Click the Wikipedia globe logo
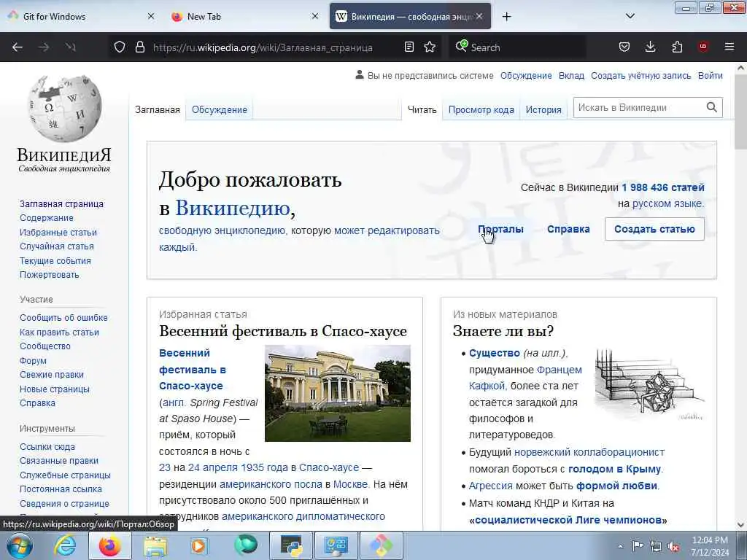This screenshot has height=560, width=747. (64, 109)
